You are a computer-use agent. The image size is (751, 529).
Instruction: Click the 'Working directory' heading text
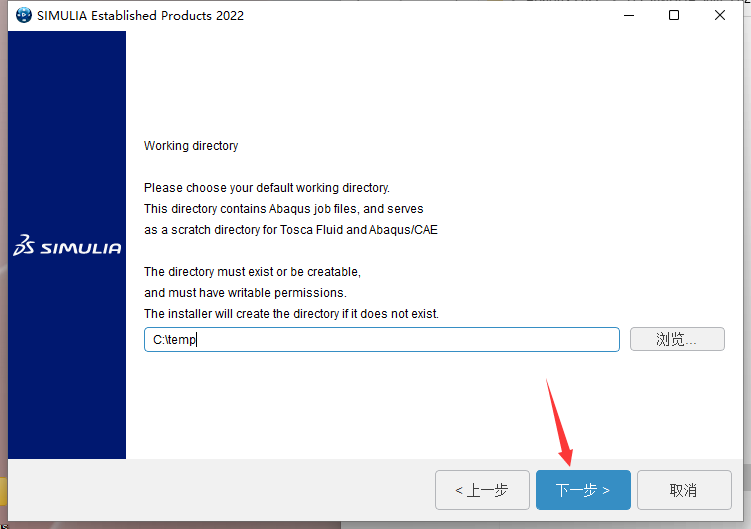[x=191, y=146]
